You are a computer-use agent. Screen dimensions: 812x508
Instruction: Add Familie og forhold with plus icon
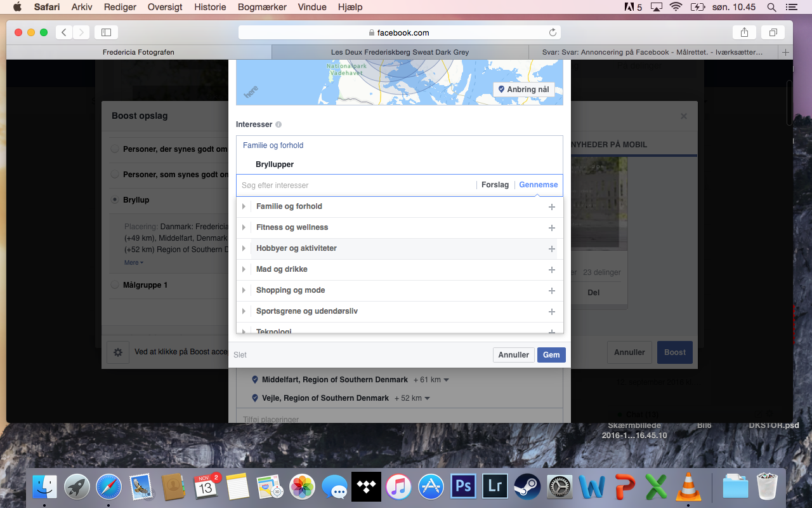coord(552,207)
